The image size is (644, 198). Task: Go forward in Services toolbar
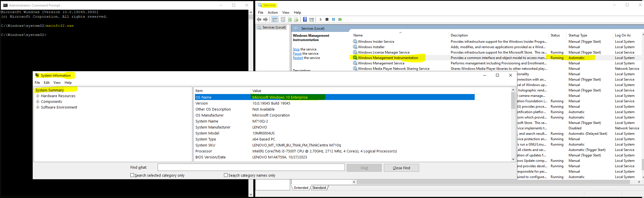pyautogui.click(x=266, y=19)
